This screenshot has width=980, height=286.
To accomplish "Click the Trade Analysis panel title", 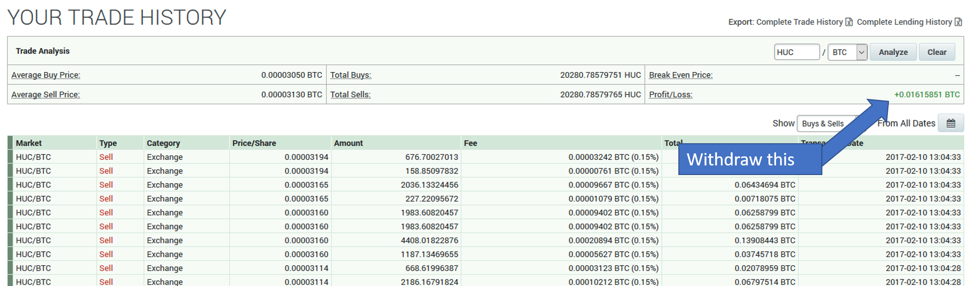I will [x=42, y=51].
